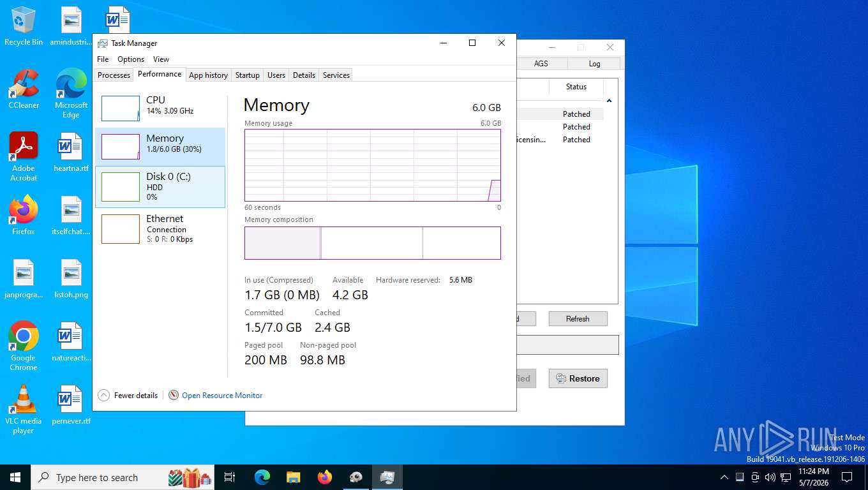Viewport: 868px width, 490px height.
Task: Switch to the skull icon app in taskbar
Action: pyautogui.click(x=356, y=477)
